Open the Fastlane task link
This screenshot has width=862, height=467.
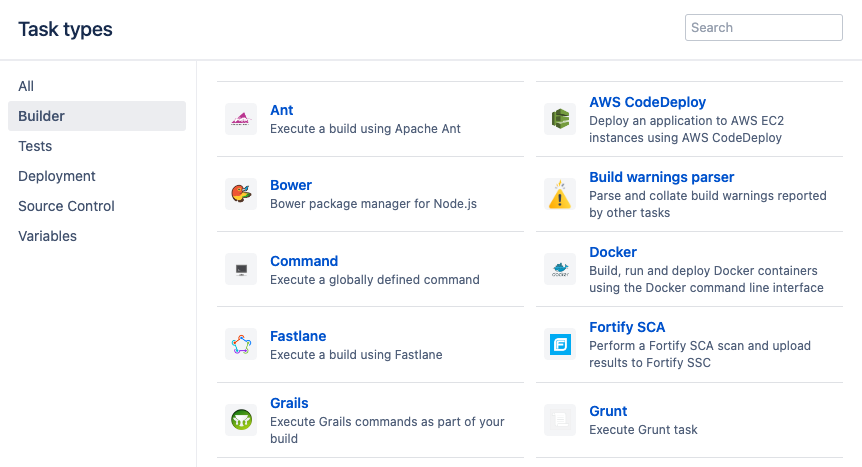click(298, 336)
